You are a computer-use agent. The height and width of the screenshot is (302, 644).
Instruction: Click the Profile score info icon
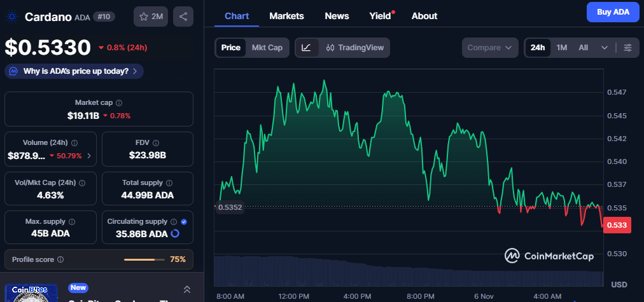[x=60, y=259]
